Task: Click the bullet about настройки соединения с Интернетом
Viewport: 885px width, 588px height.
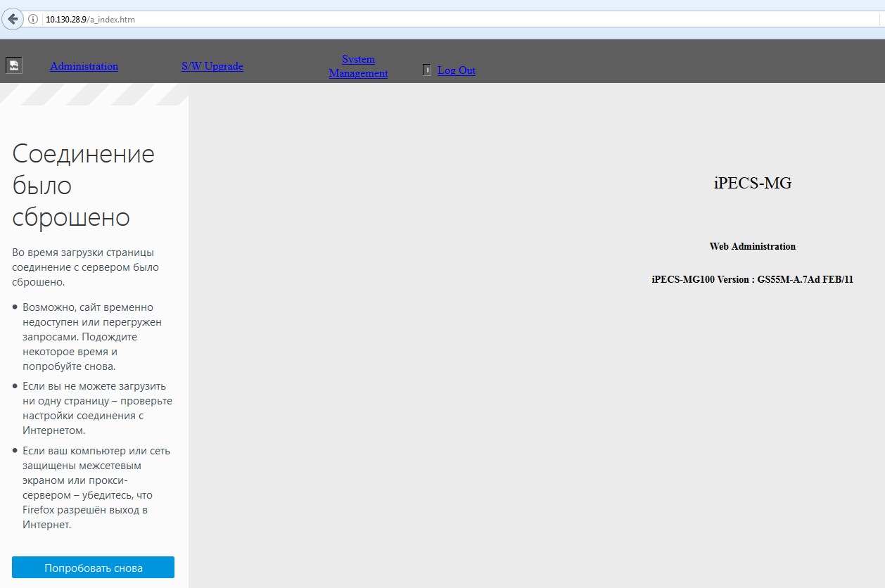Action: 97,408
